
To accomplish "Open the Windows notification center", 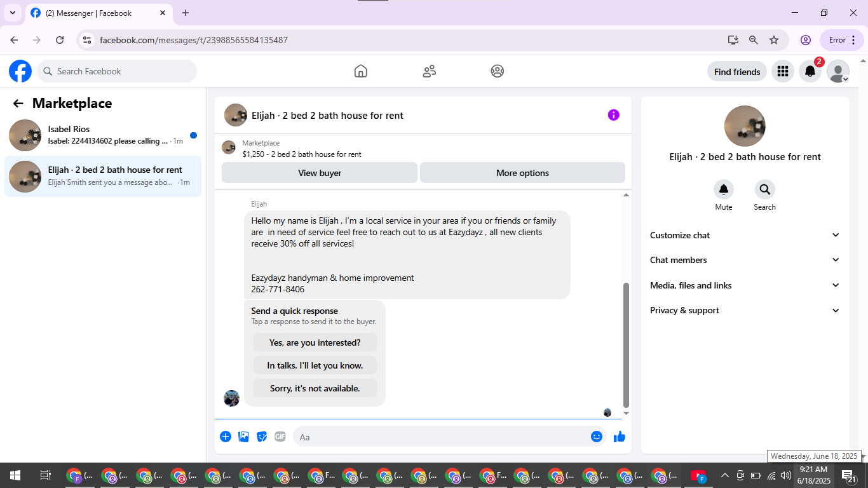I will 848,475.
